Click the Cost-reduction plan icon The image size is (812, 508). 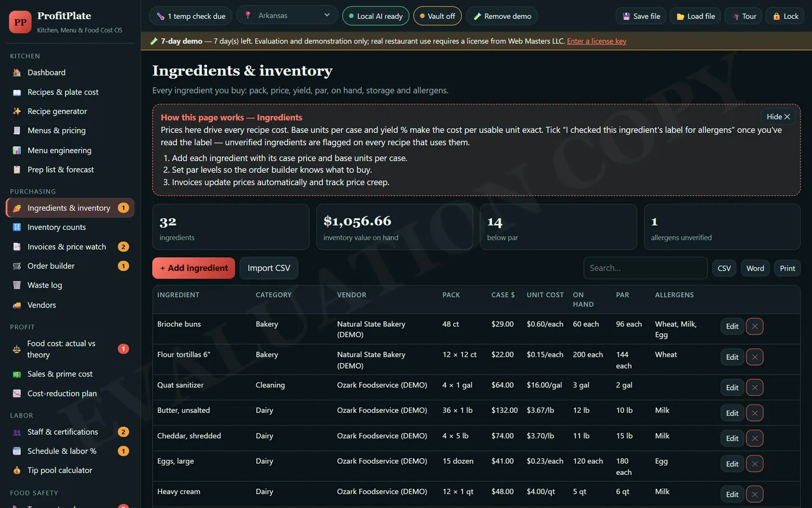click(x=17, y=394)
